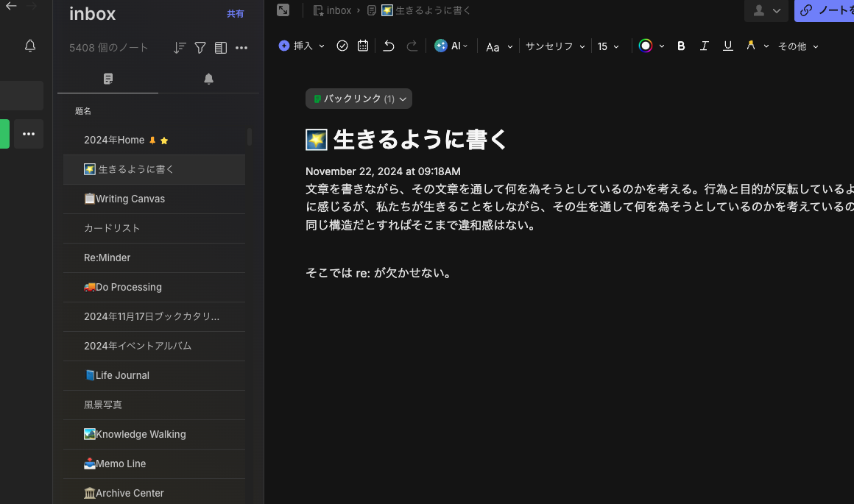Click the Undo icon in the editor toolbar
The height and width of the screenshot is (504, 854).
[388, 46]
